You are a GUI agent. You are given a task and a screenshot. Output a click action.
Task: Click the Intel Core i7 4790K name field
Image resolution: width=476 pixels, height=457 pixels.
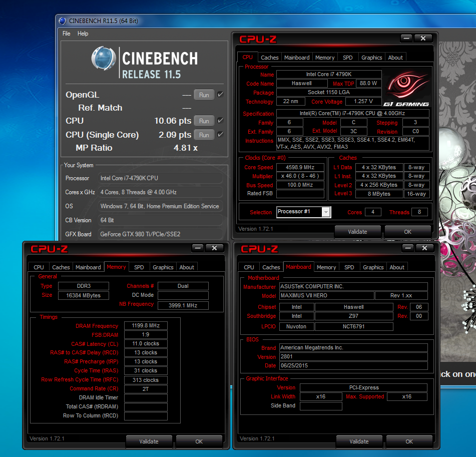329,75
